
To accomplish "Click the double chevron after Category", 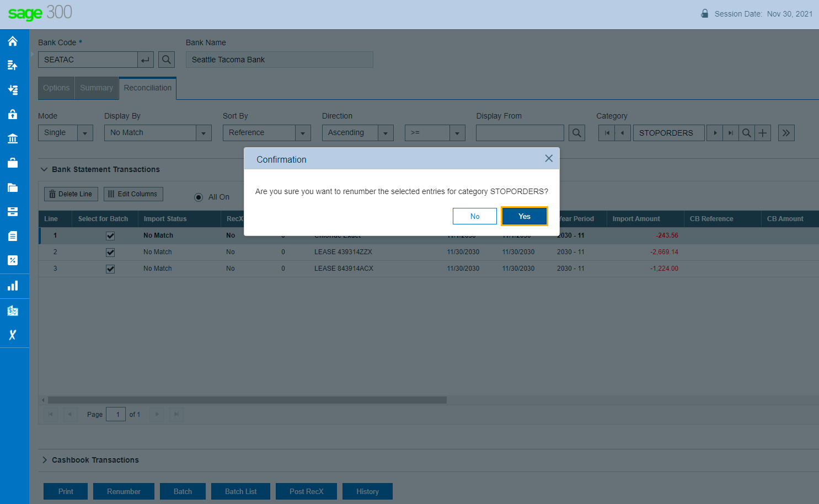I will point(786,133).
